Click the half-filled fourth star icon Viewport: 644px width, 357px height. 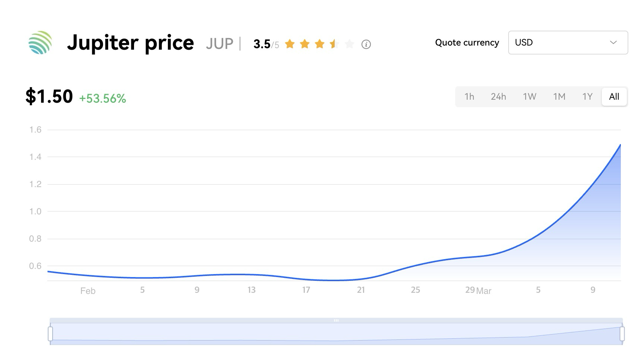(x=334, y=44)
